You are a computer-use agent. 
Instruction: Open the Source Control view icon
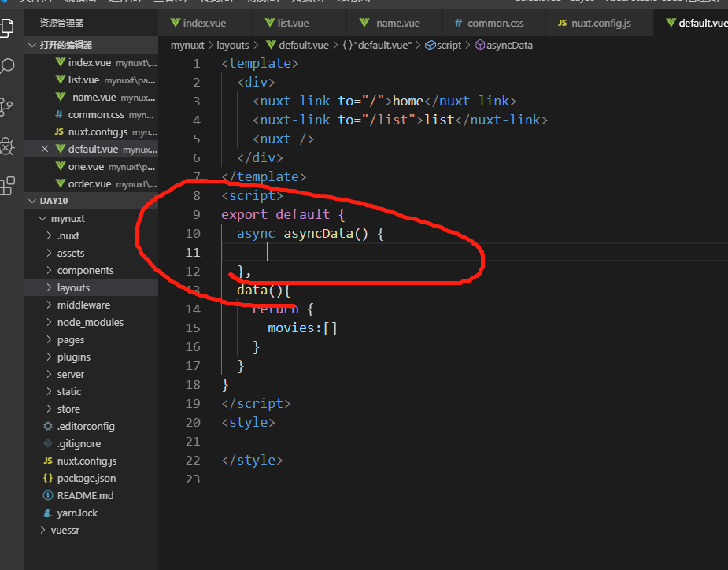click(6, 107)
